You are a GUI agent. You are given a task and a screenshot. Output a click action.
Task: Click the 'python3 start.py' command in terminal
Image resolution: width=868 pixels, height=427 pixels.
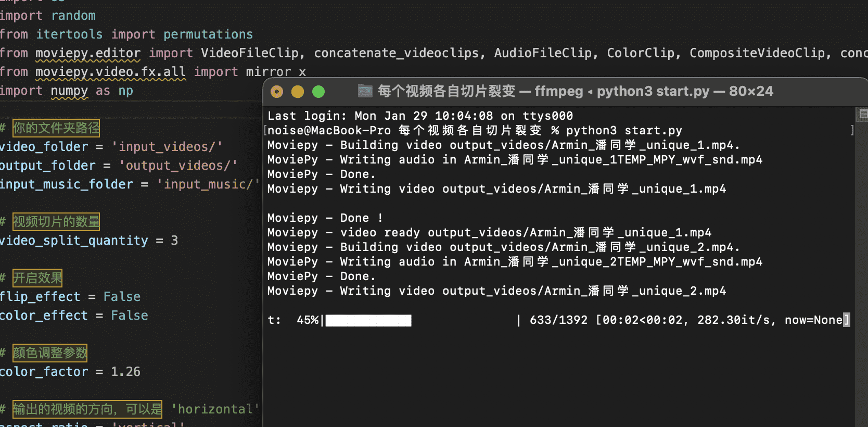tap(624, 131)
